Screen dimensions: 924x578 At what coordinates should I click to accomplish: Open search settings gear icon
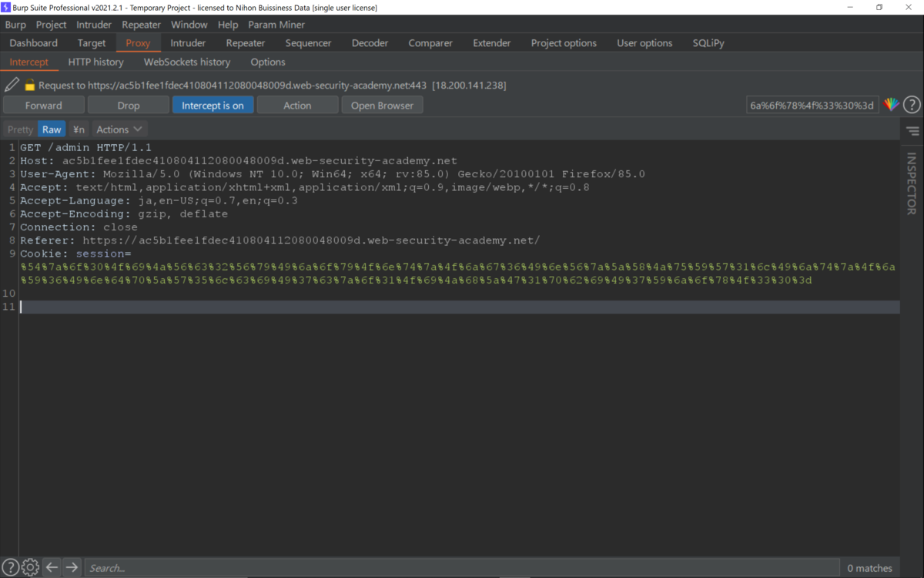30,568
